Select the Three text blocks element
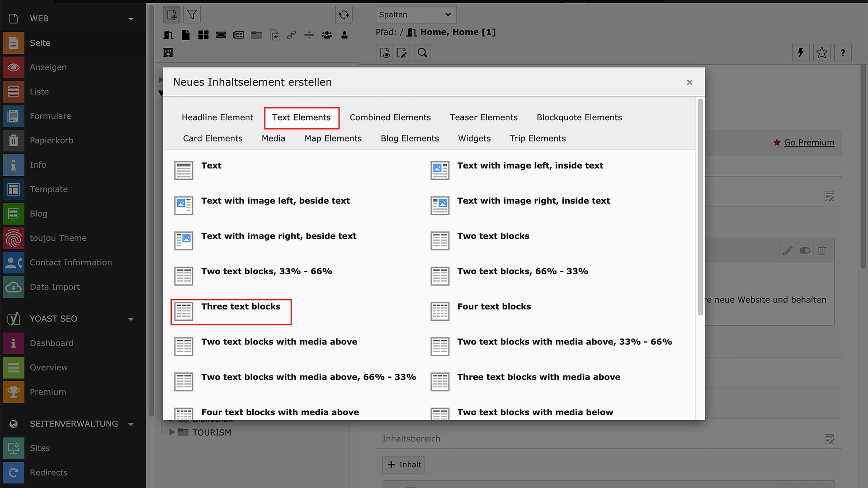The image size is (868, 488). (241, 307)
